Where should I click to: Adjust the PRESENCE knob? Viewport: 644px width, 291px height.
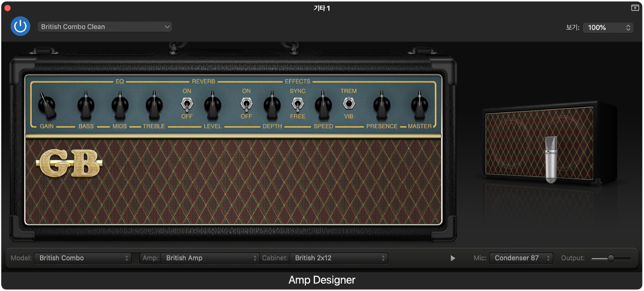(382, 104)
